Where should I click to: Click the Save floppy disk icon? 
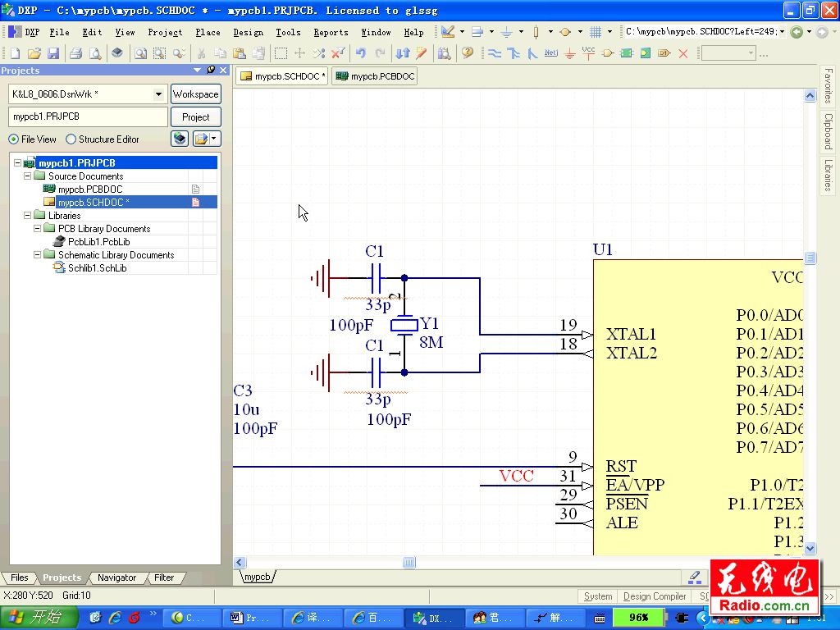tap(53, 53)
